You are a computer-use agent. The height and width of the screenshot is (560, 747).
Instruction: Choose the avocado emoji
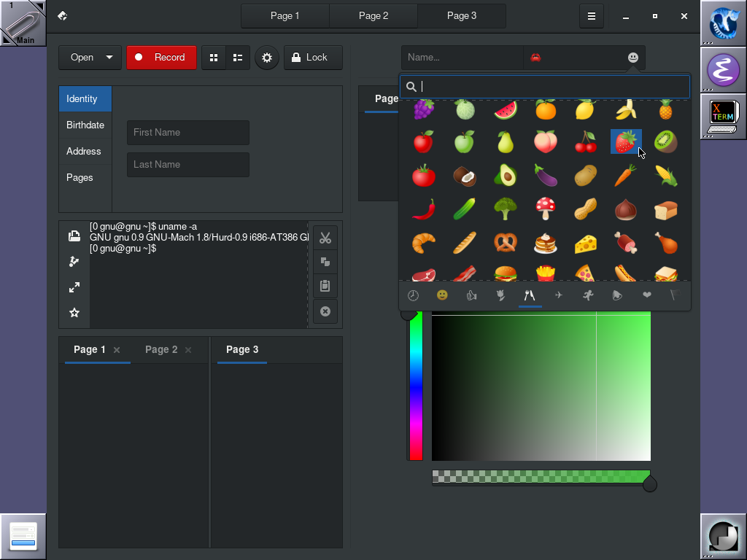(506, 176)
